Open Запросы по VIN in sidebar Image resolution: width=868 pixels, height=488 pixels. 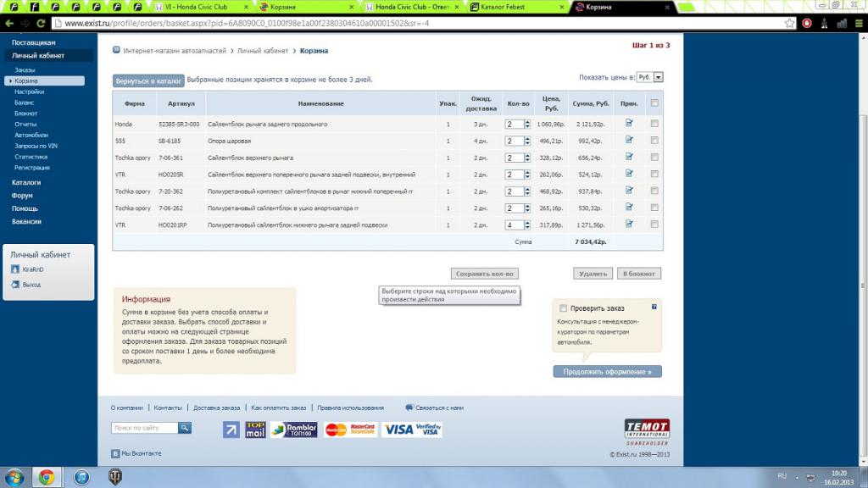[36, 146]
